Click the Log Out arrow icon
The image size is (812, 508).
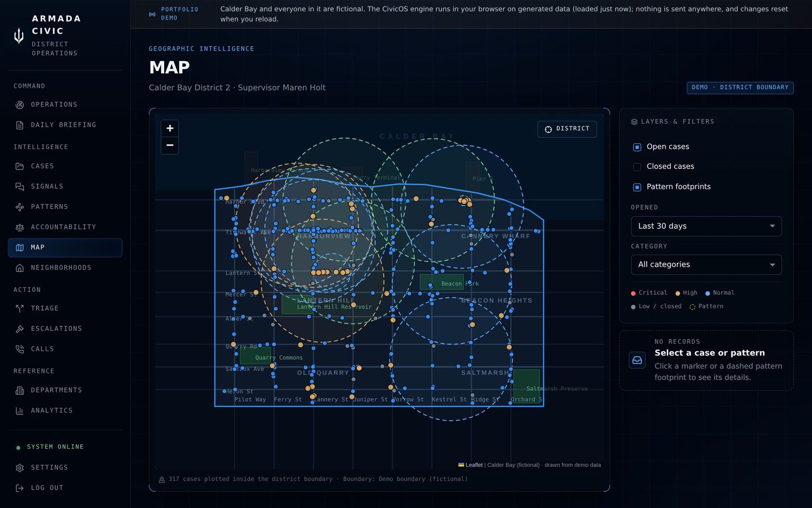pyautogui.click(x=20, y=488)
